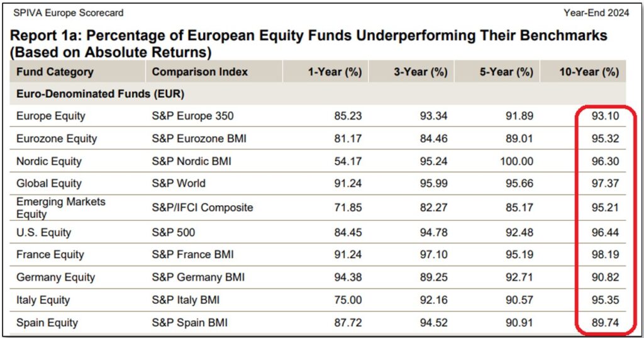Click the Fund Category column header
Image resolution: width=644 pixels, height=338 pixels.
coord(55,72)
